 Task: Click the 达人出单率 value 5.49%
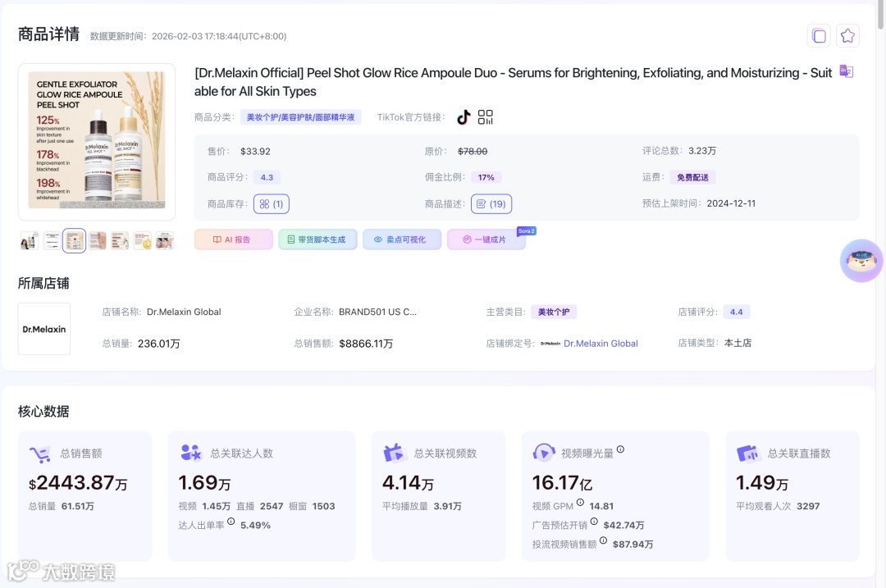[255, 526]
